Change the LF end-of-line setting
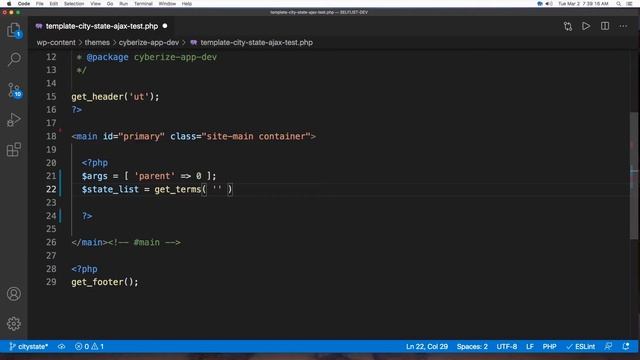 tap(530, 347)
